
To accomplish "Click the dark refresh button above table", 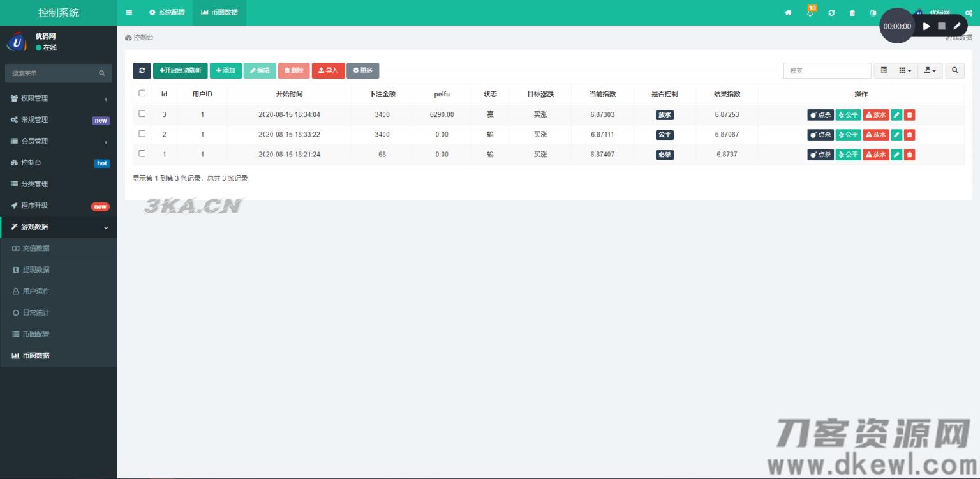I will coord(142,71).
